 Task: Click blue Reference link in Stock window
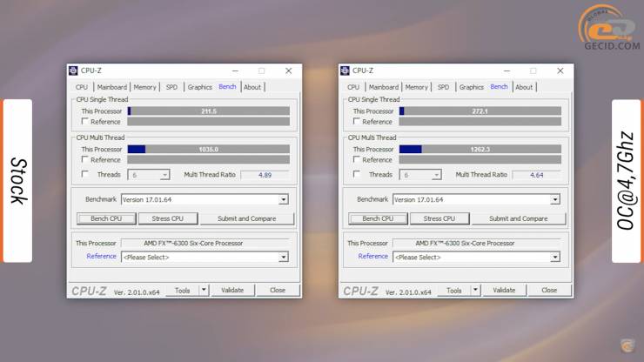point(101,256)
